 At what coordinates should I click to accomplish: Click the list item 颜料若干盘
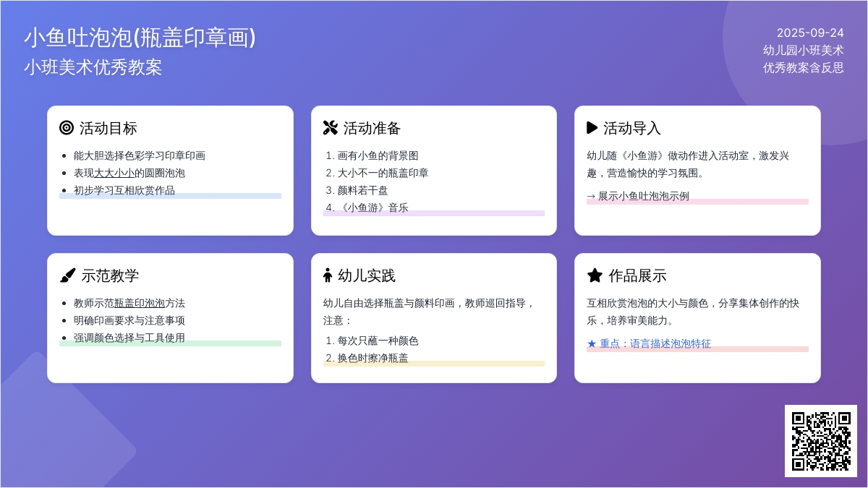pos(363,190)
